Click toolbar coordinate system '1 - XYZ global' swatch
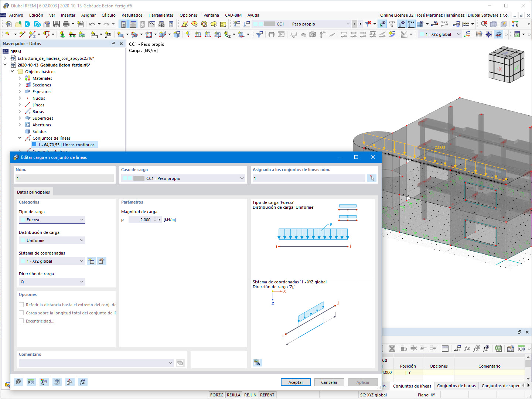Viewport: 532px width, 399px height. [422, 34]
